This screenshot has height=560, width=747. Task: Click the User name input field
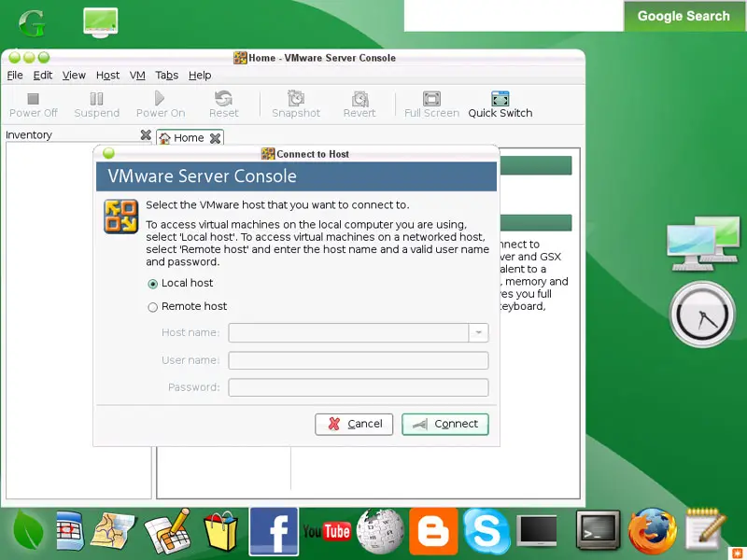click(359, 360)
